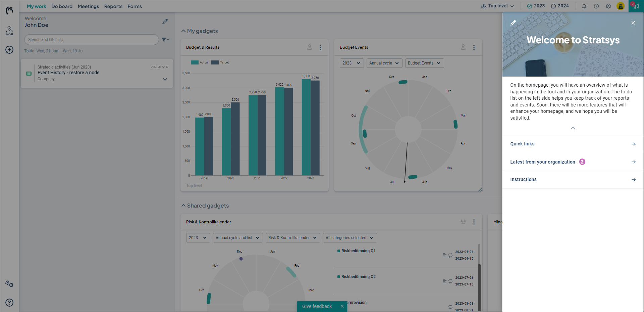Open the settings gear in top bar

coord(608,6)
